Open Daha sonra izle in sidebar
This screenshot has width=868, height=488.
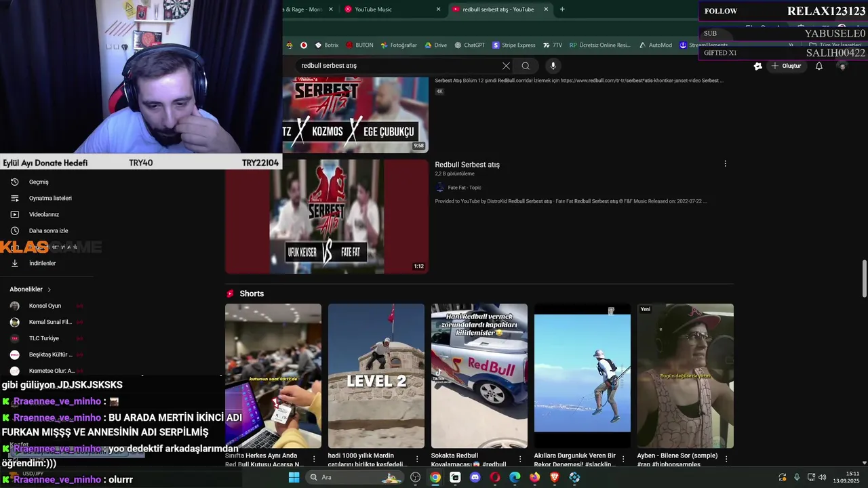(x=48, y=231)
